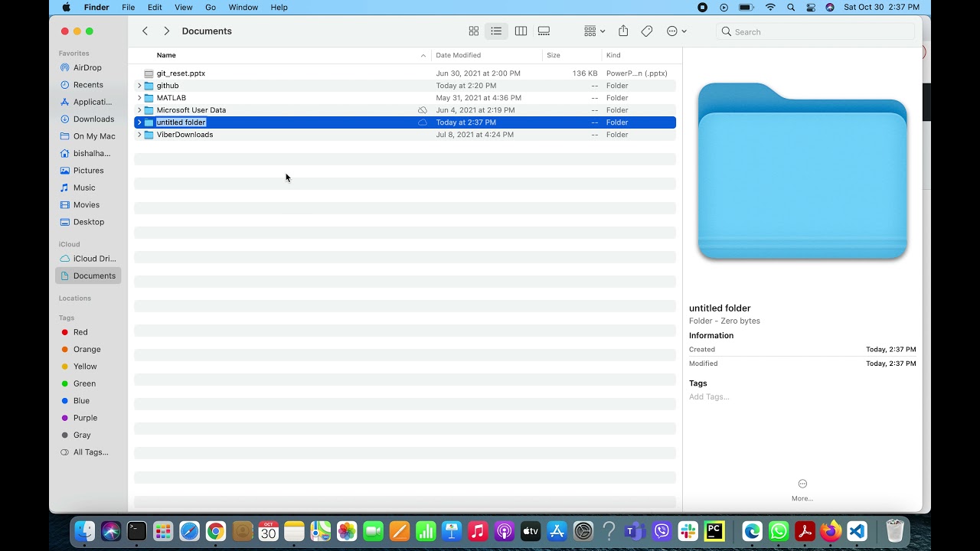Open AirDrop in sidebar
The height and width of the screenshot is (551, 980).
(87, 67)
